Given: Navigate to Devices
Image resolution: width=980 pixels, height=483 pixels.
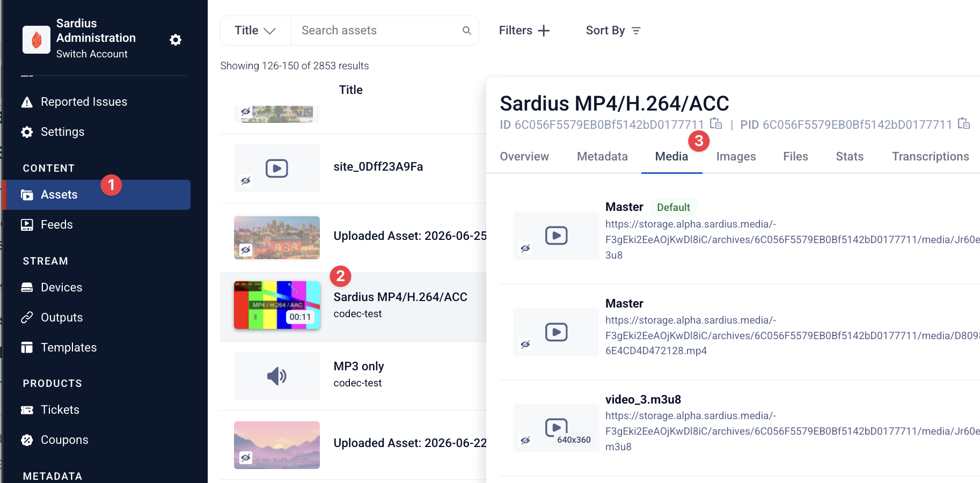Looking at the screenshot, I should (97, 288).
